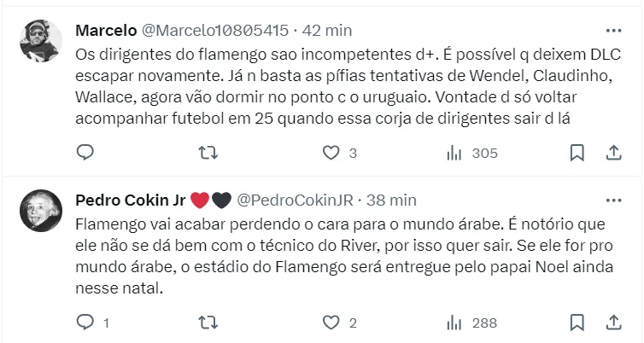644x343 pixels.
Task: Reply to Marcelo's tweet
Action: point(85,153)
